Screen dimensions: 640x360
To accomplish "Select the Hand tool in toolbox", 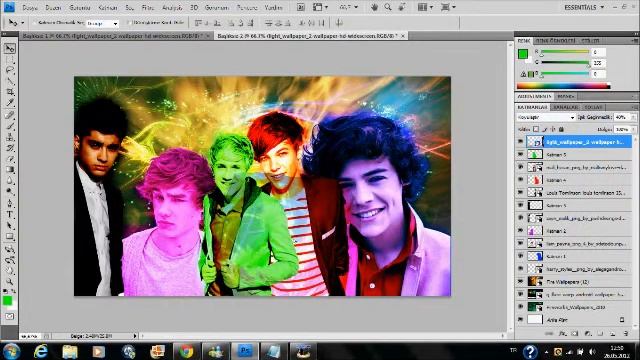I will click(x=10, y=271).
